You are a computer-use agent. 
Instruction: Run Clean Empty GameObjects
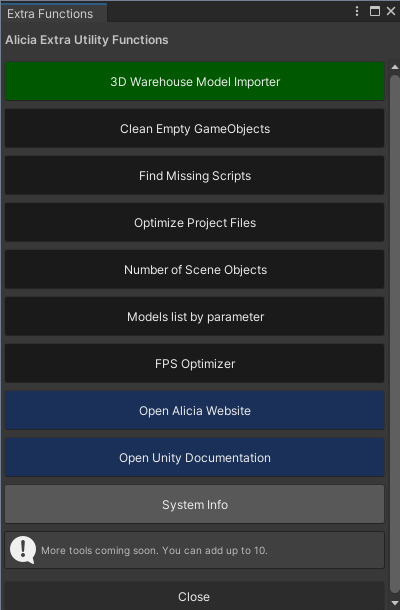coord(195,128)
